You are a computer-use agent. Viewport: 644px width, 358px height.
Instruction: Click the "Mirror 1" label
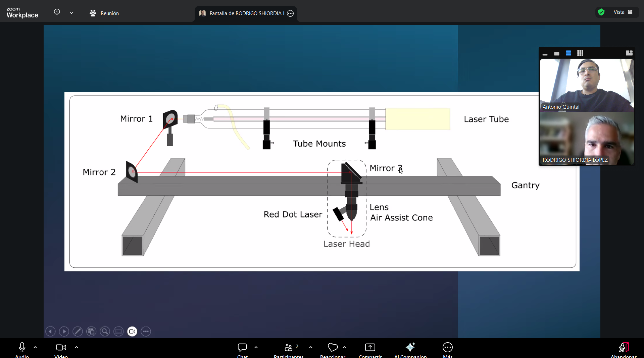coord(136,119)
